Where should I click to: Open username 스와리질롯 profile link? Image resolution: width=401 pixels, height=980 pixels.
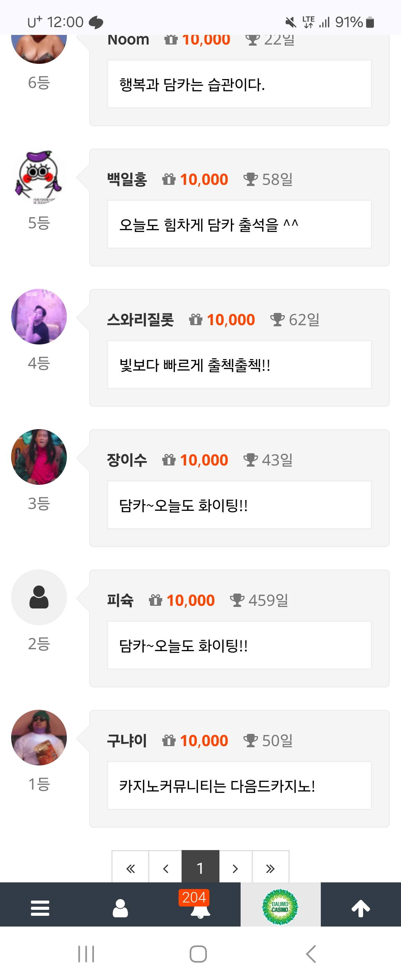[140, 320]
